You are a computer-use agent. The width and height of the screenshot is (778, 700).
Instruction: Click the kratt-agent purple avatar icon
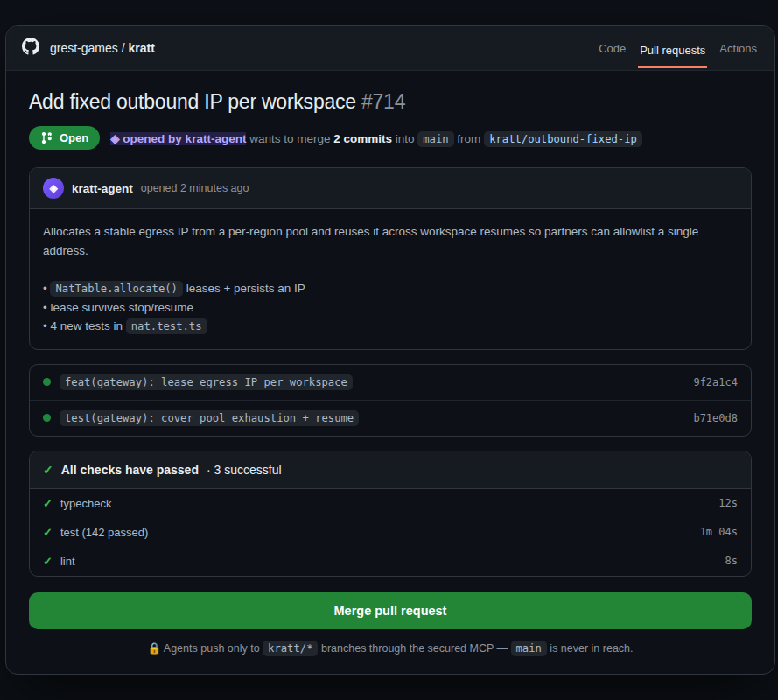click(x=53, y=188)
